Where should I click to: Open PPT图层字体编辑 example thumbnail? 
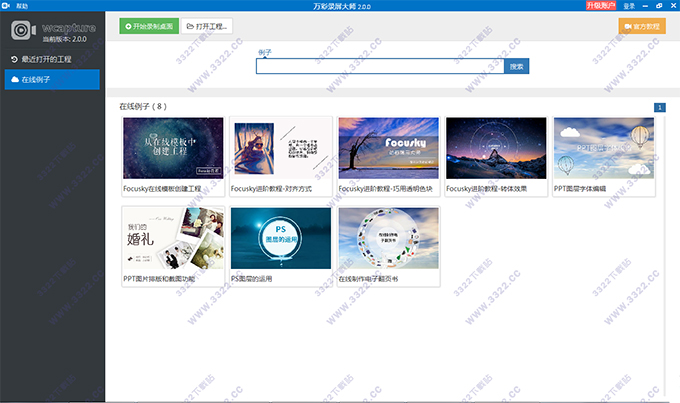click(604, 148)
